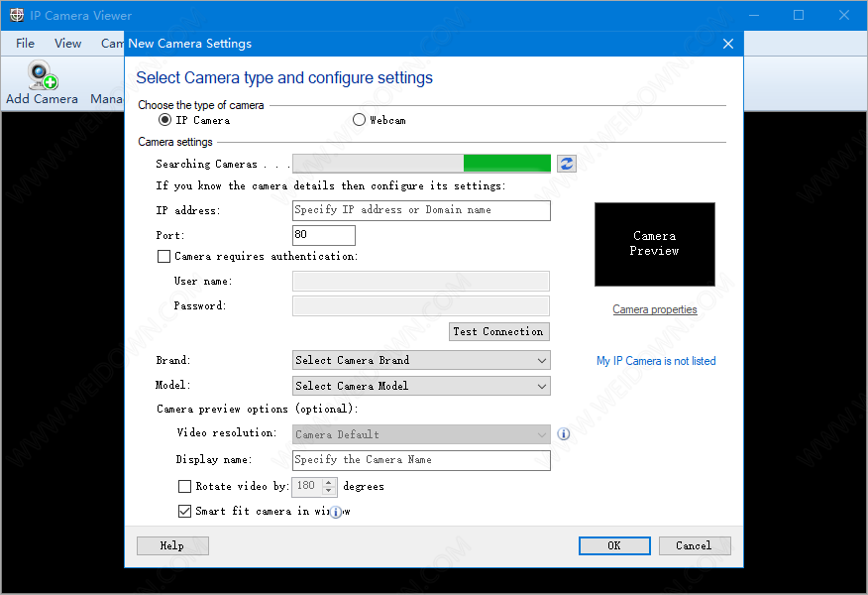Image resolution: width=868 pixels, height=595 pixels.
Task: Close the IP Camera Viewer main window
Action: (x=843, y=15)
